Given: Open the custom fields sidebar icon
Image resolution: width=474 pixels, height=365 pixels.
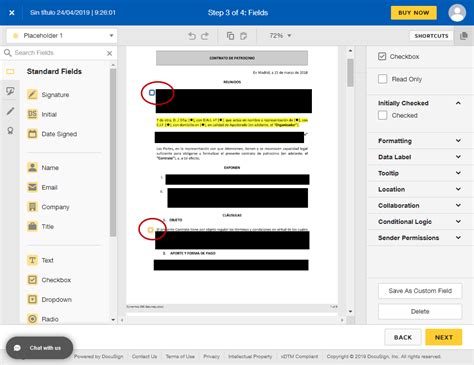Looking at the screenshot, I should [10, 91].
